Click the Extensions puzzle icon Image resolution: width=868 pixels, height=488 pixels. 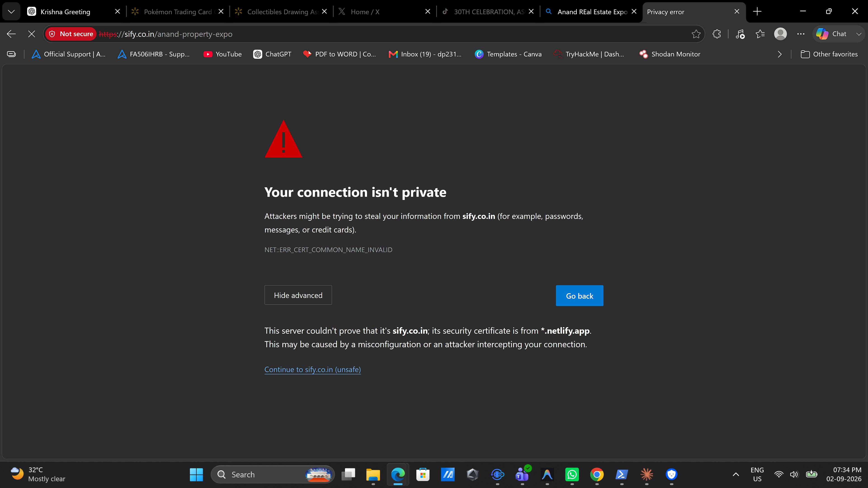[717, 34]
